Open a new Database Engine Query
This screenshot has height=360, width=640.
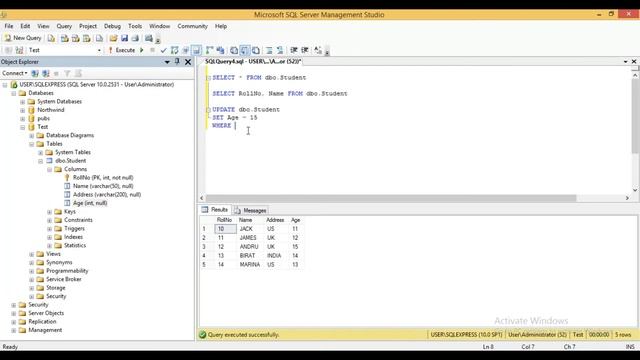point(51,38)
